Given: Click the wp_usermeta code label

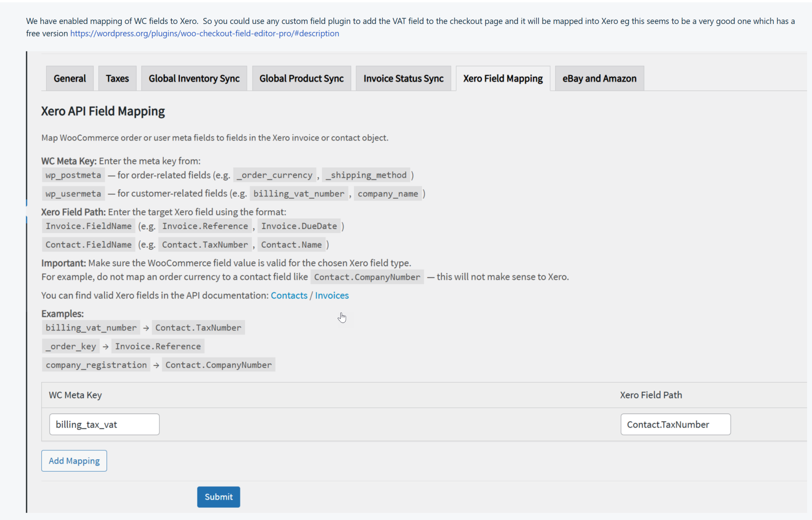Looking at the screenshot, I should tap(73, 194).
